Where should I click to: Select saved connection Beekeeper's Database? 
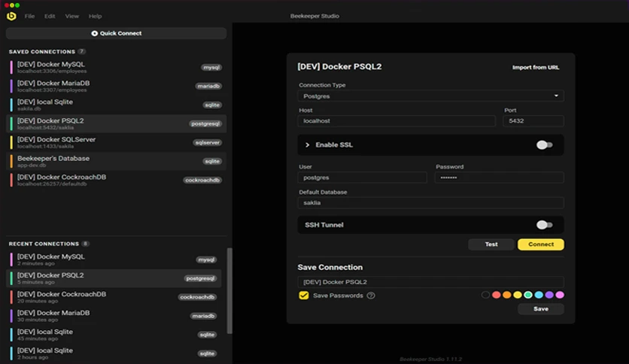pyautogui.click(x=116, y=161)
